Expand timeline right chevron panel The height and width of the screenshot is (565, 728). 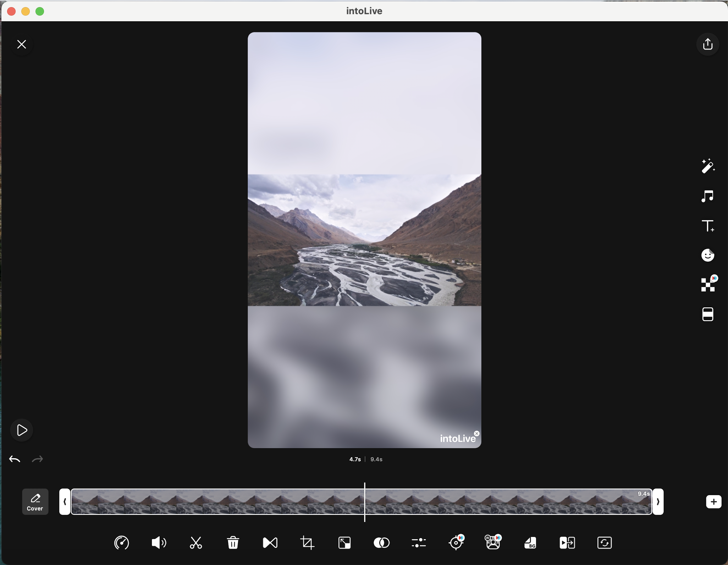[x=658, y=501]
